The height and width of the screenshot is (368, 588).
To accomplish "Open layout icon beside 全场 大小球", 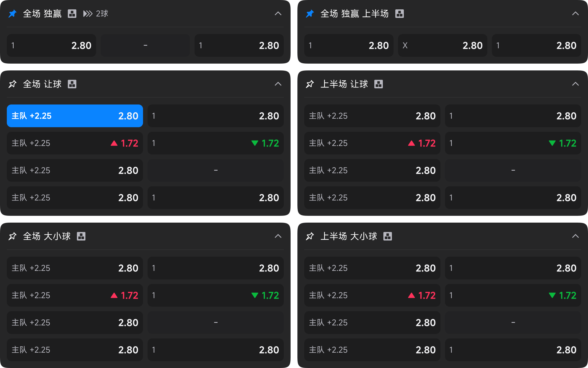I will coord(81,236).
